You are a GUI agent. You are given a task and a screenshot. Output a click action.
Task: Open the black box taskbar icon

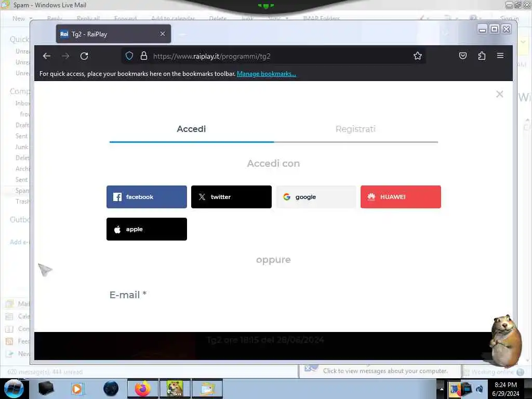(x=46, y=389)
